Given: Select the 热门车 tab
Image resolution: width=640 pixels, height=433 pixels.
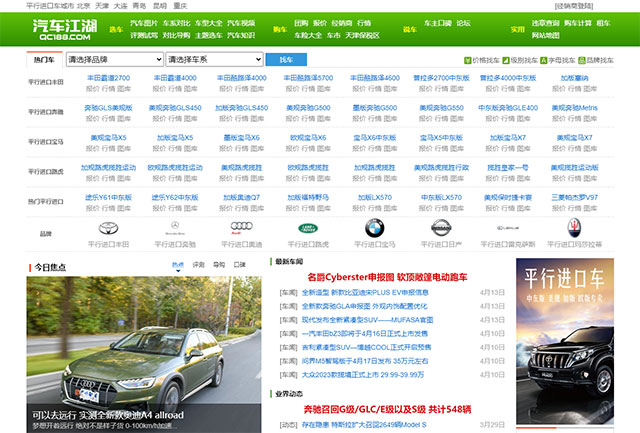Looking at the screenshot, I should (45, 61).
